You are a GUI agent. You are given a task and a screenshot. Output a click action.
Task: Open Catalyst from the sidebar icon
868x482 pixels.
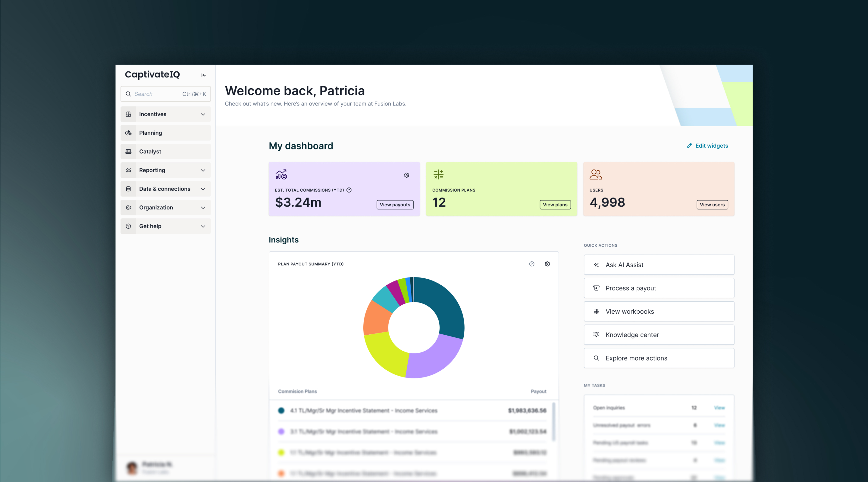pyautogui.click(x=128, y=151)
